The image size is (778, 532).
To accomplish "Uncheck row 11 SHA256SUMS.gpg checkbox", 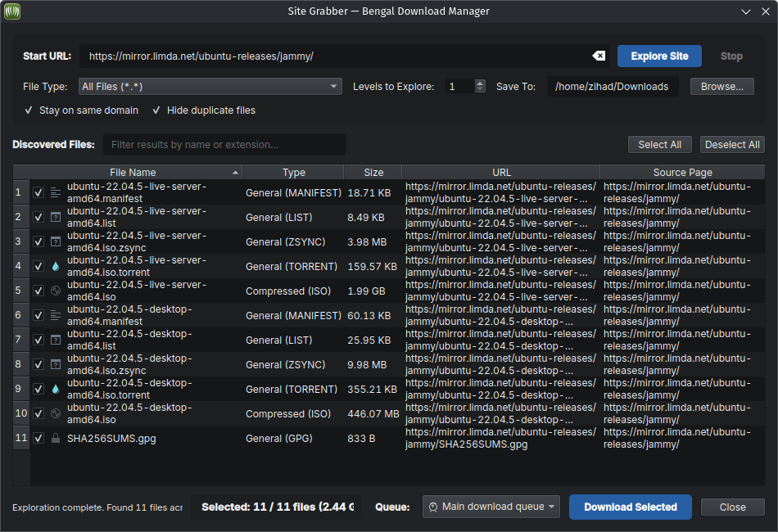I will 38,438.
